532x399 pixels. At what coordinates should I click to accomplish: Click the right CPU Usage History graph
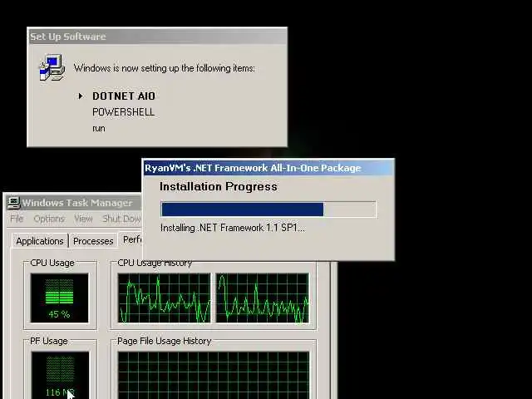(x=263, y=298)
